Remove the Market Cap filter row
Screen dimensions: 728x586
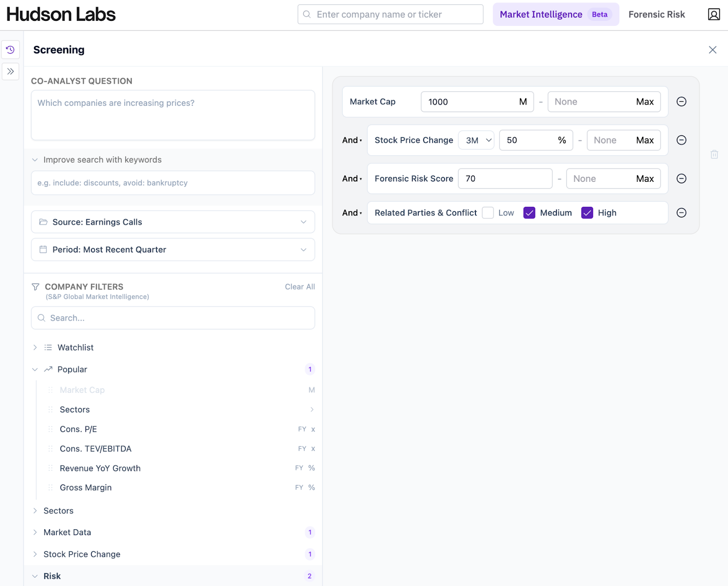tap(681, 102)
